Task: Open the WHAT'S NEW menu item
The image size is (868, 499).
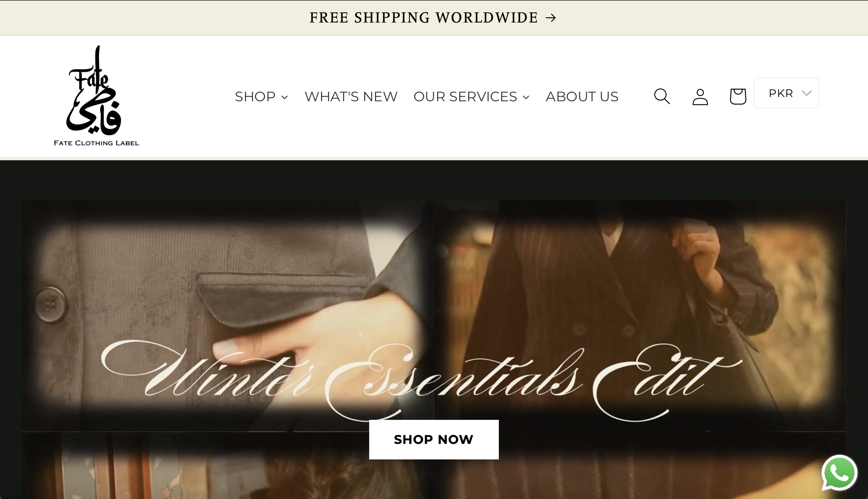Action: (351, 96)
